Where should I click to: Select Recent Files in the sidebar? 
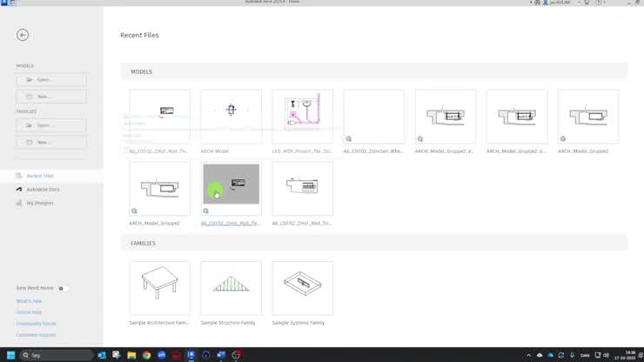[40, 176]
